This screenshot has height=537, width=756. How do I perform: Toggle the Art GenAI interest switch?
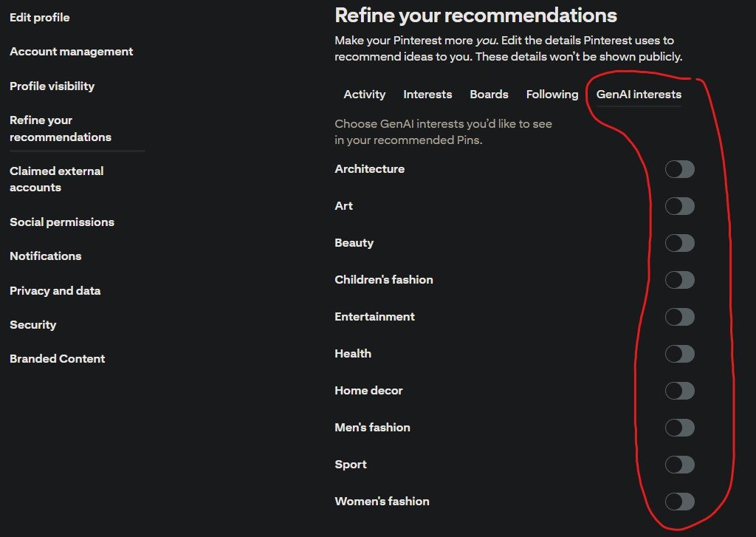679,207
